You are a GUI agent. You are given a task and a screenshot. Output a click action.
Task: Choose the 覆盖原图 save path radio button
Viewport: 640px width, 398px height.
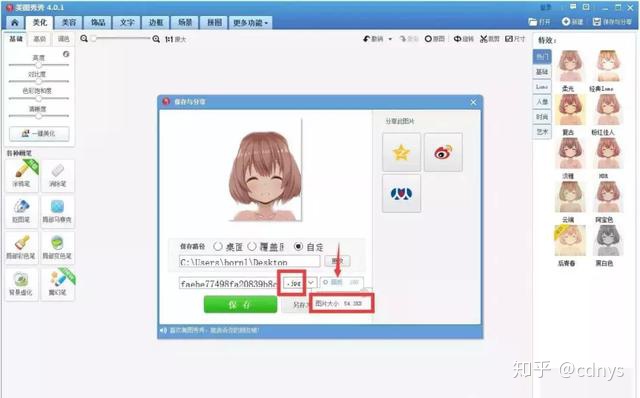point(252,247)
